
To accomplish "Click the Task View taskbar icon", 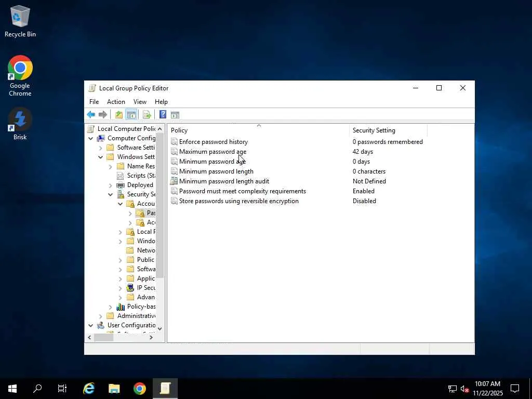I will click(x=62, y=388).
